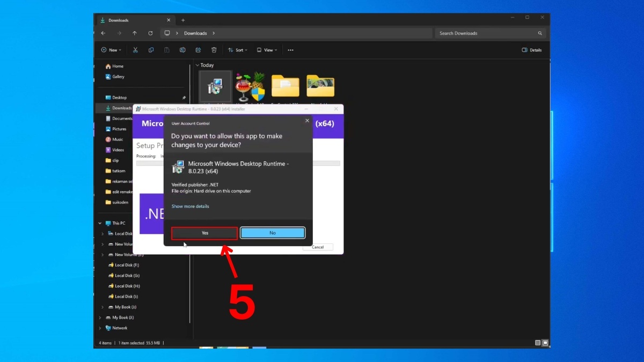Screen dimensions: 644x362
Task: Open the Show more details link
Action: tap(190, 206)
